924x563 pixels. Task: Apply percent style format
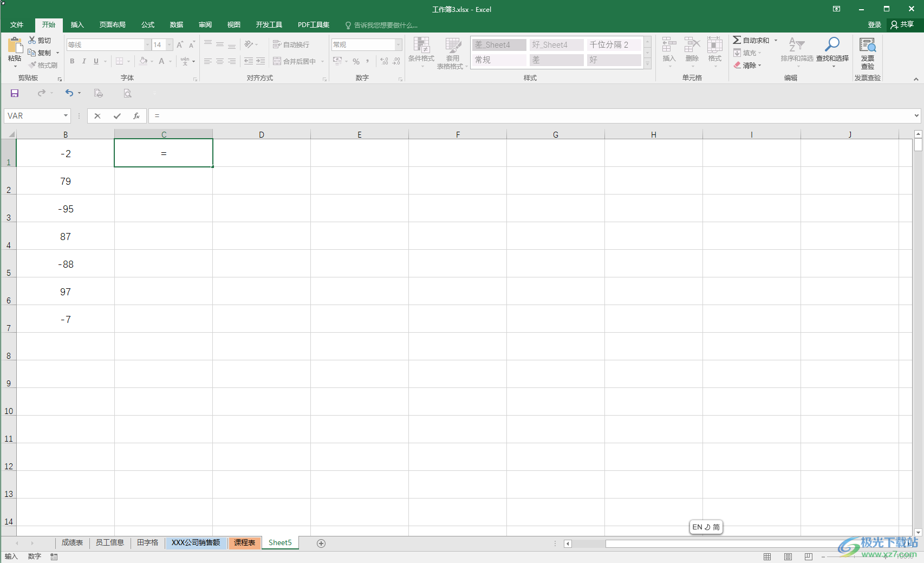pos(356,61)
